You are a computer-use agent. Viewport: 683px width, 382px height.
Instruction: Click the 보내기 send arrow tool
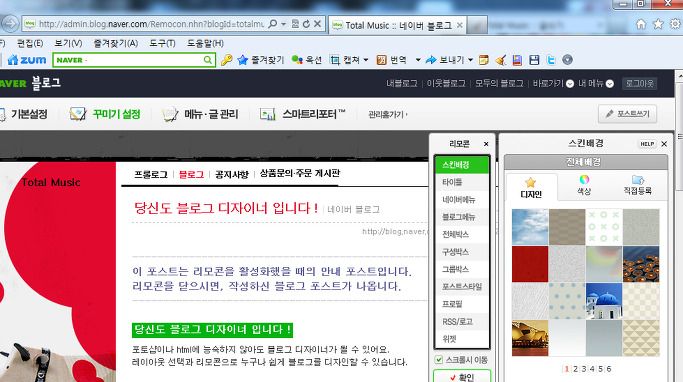[445, 60]
